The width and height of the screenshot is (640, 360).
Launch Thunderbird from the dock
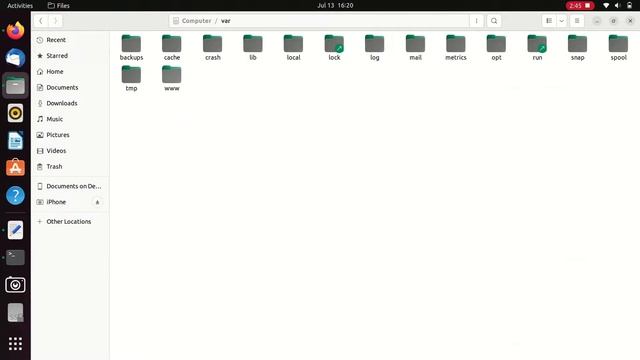(x=16, y=58)
